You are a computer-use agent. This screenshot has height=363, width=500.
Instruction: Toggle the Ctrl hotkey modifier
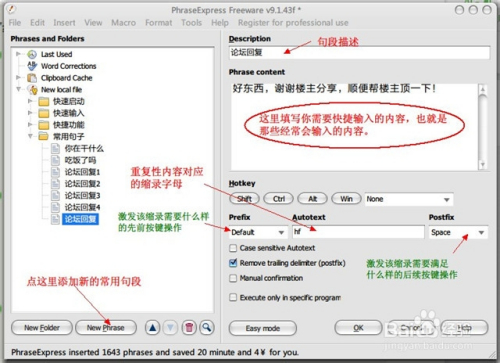click(x=279, y=199)
